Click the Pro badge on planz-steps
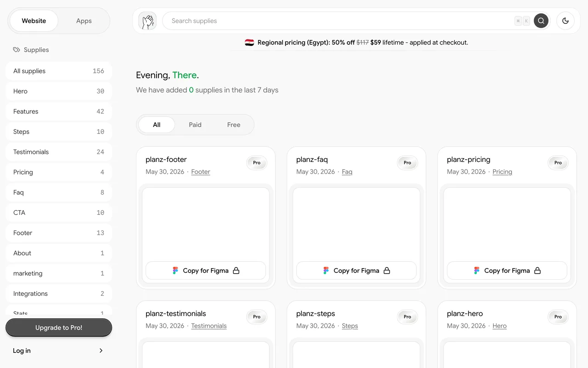The height and width of the screenshot is (368, 588). tap(407, 317)
